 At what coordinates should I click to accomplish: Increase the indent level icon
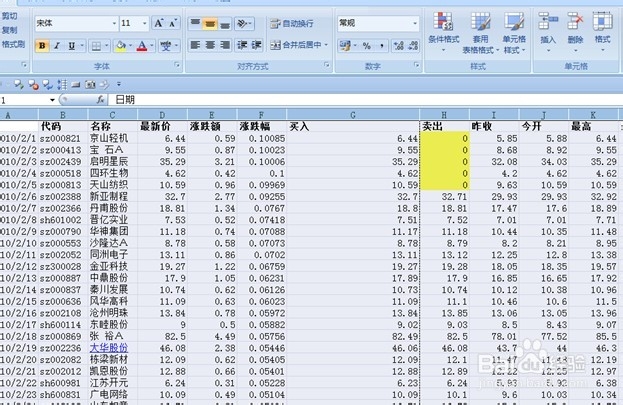(x=256, y=45)
